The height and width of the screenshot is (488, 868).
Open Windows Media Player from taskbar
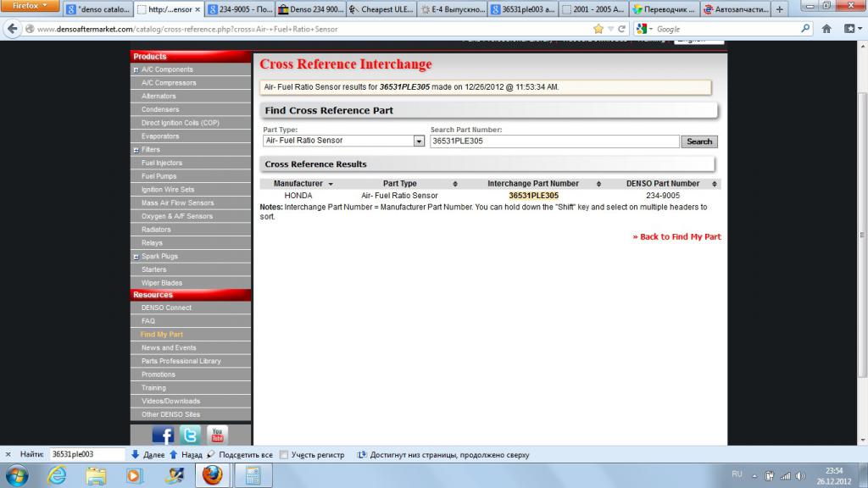[x=134, y=475]
